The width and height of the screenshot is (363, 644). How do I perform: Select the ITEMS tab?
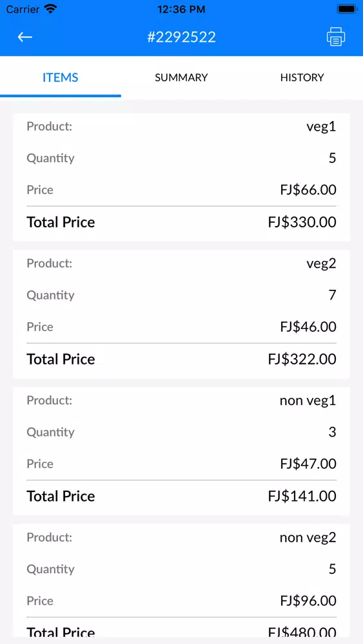61,77
